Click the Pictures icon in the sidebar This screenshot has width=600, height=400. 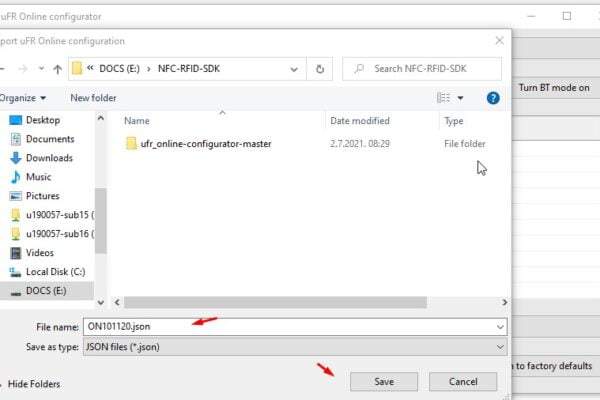(x=16, y=196)
